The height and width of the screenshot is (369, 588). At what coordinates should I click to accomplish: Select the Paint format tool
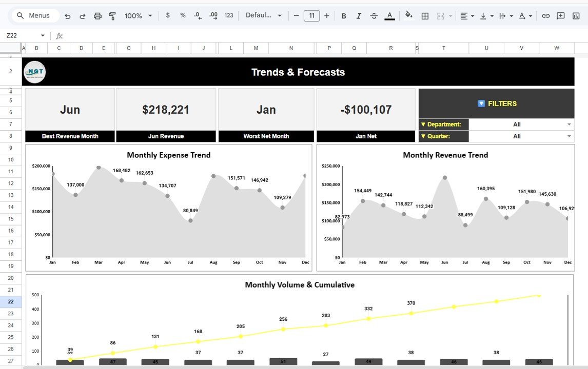click(x=112, y=16)
